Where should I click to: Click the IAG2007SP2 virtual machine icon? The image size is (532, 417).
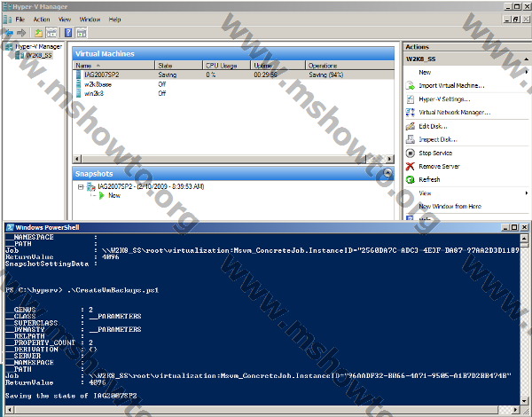[78, 75]
